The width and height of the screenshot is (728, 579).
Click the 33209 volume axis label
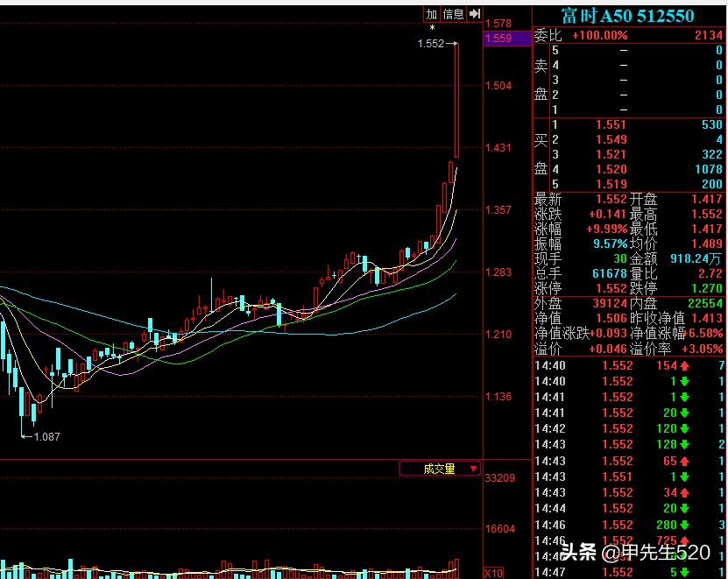499,477
